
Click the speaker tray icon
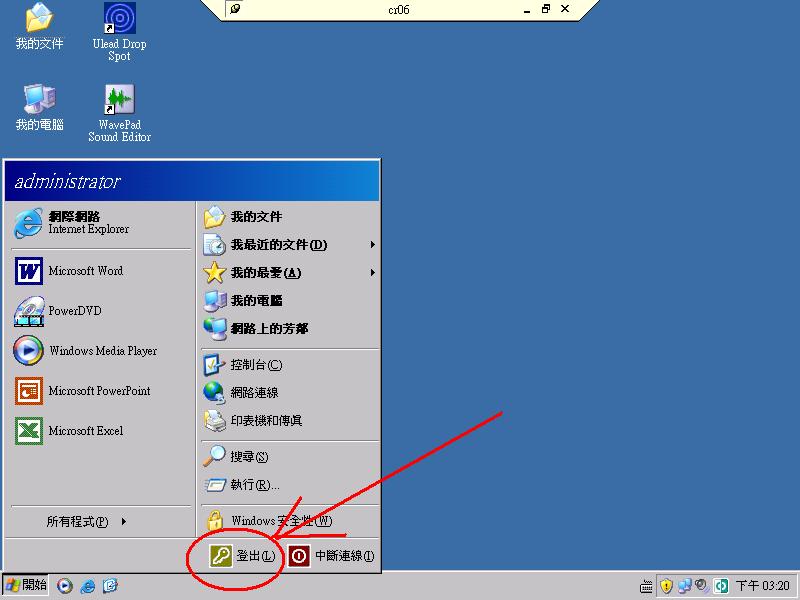click(702, 585)
